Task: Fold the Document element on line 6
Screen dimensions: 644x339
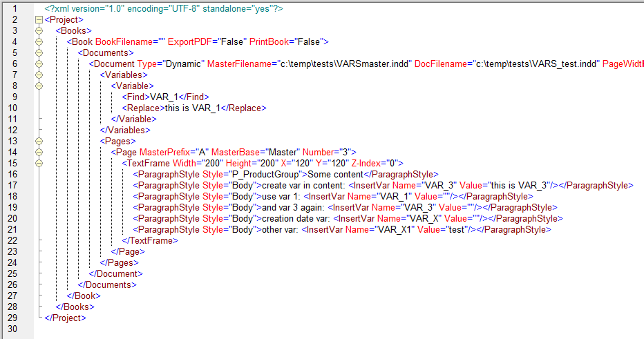Action: click(39, 64)
